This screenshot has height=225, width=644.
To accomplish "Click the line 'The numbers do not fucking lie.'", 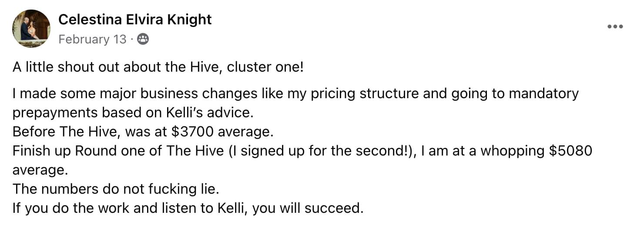I will pos(114,189).
